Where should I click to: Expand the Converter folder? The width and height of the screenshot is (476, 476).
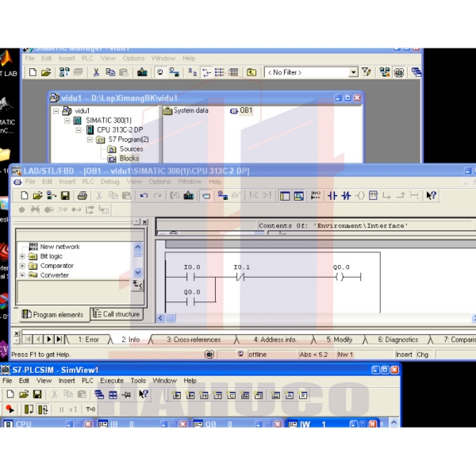(22, 275)
